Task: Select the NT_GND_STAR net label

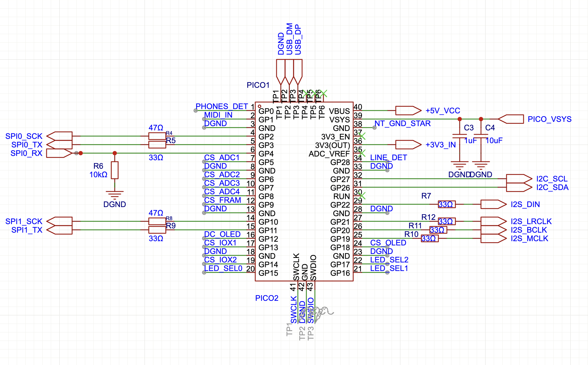Action: (402, 124)
